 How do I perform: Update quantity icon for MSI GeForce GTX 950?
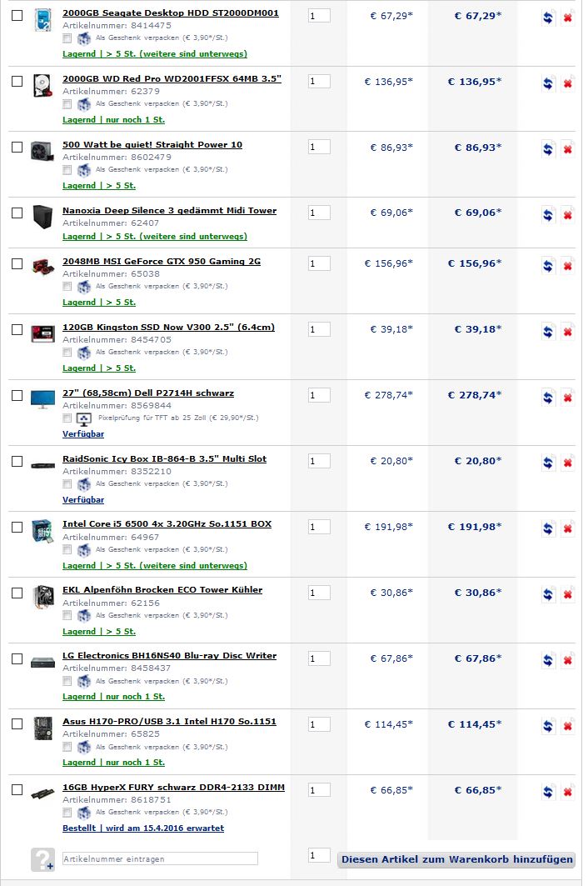547,266
